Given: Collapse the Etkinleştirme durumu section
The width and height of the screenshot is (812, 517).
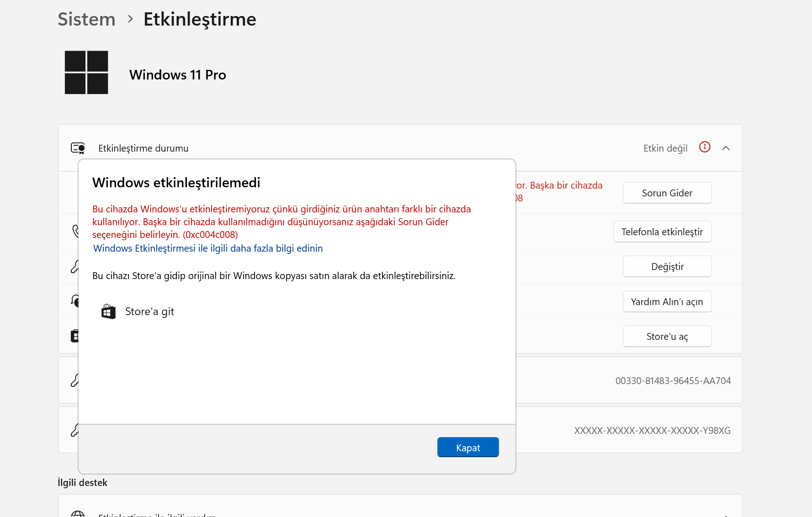Looking at the screenshot, I should pos(726,148).
